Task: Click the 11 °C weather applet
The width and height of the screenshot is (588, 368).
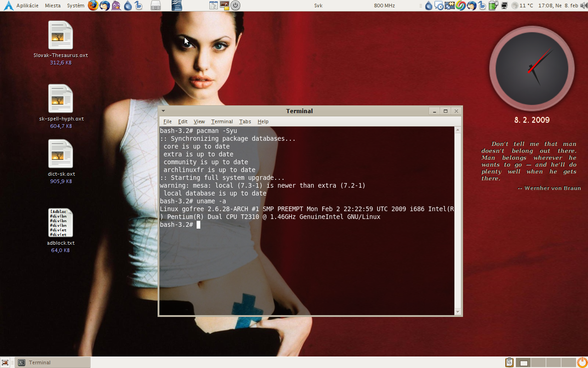Action: [x=522, y=6]
